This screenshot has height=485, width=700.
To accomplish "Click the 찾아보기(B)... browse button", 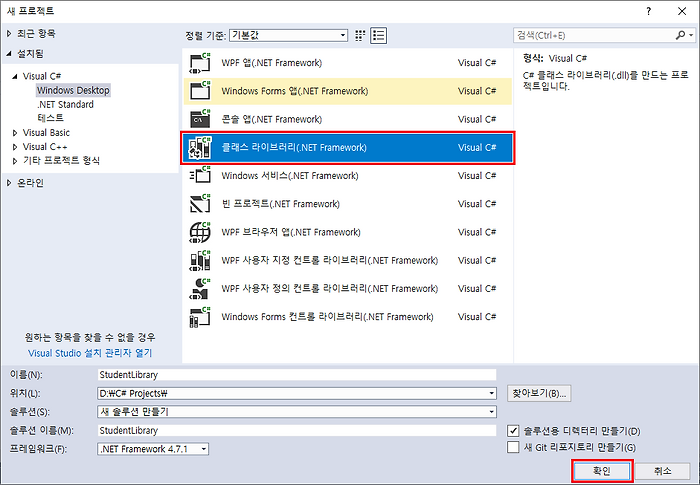I will pos(539,393).
